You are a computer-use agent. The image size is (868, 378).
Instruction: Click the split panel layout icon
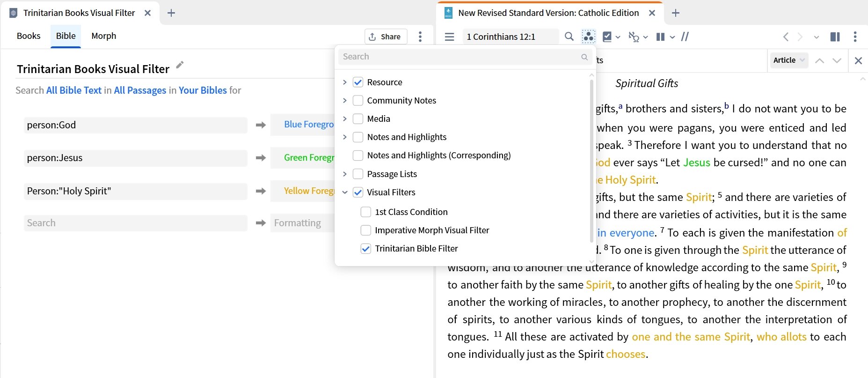pos(835,37)
